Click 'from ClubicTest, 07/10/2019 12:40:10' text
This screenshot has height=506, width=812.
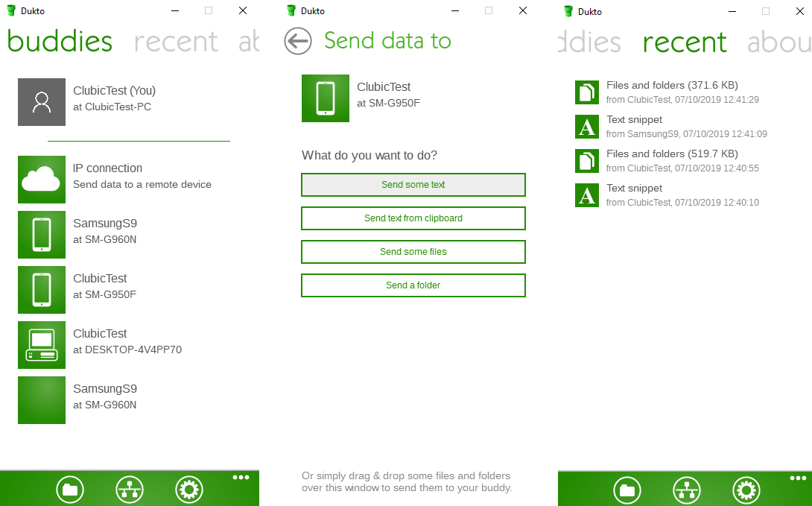click(682, 203)
